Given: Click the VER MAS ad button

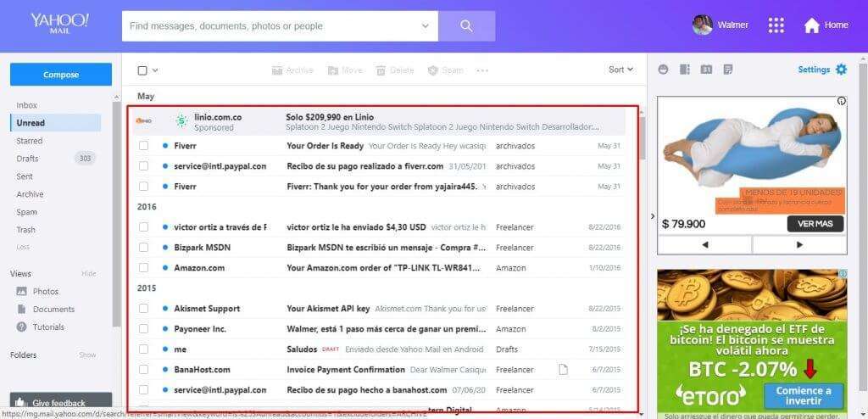Looking at the screenshot, I should pos(815,224).
